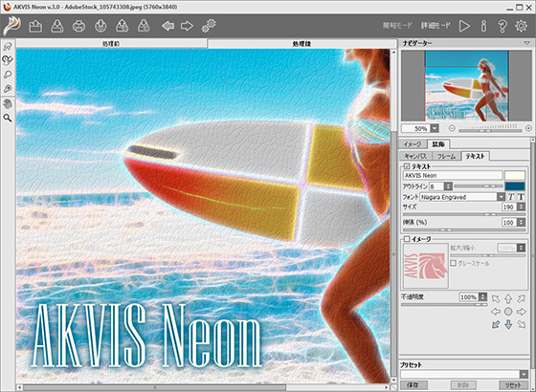The height and width of the screenshot is (392, 536).
Task: Click the load presets icon
Action: (123, 26)
